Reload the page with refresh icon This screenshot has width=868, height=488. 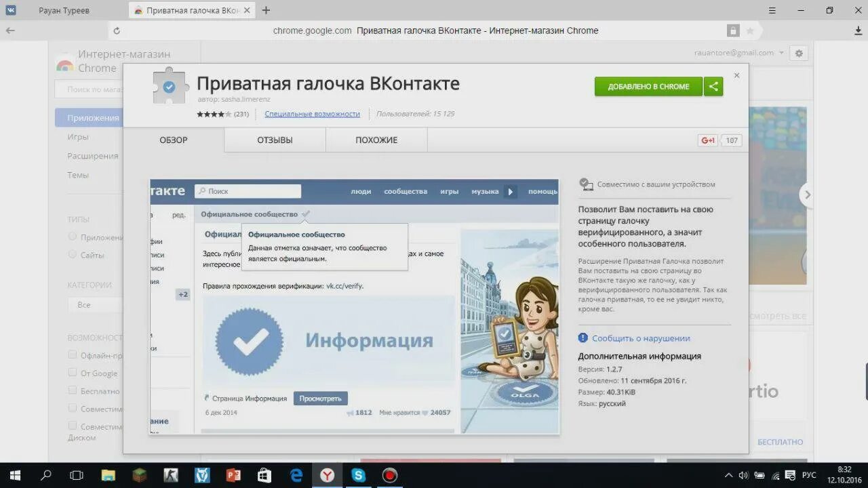117,30
